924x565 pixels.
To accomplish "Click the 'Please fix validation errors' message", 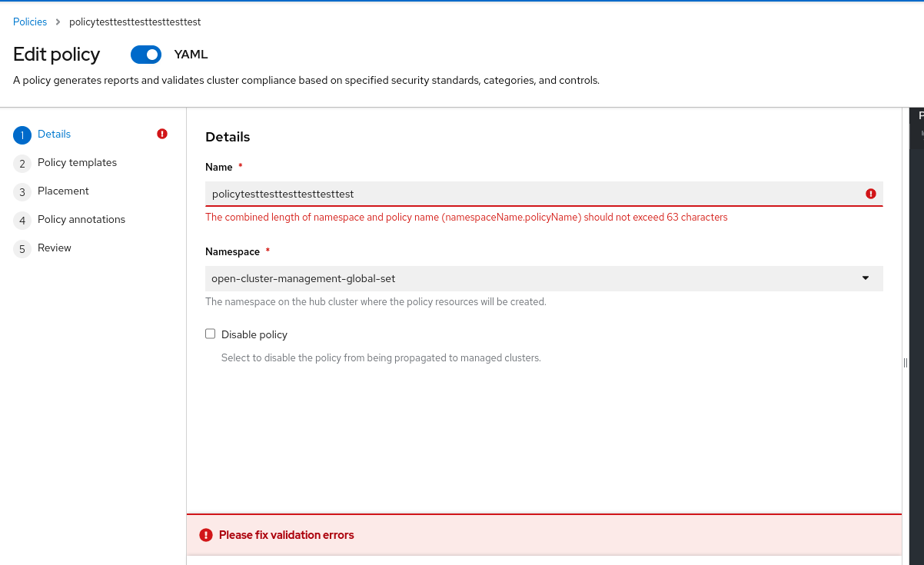I will 286,535.
